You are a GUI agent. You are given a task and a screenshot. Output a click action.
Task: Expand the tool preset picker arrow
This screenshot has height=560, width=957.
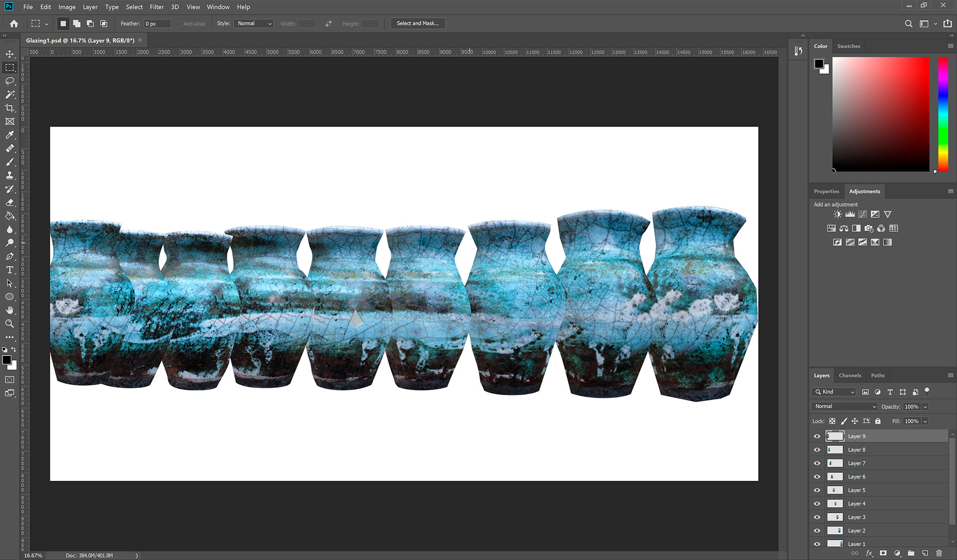(x=46, y=23)
